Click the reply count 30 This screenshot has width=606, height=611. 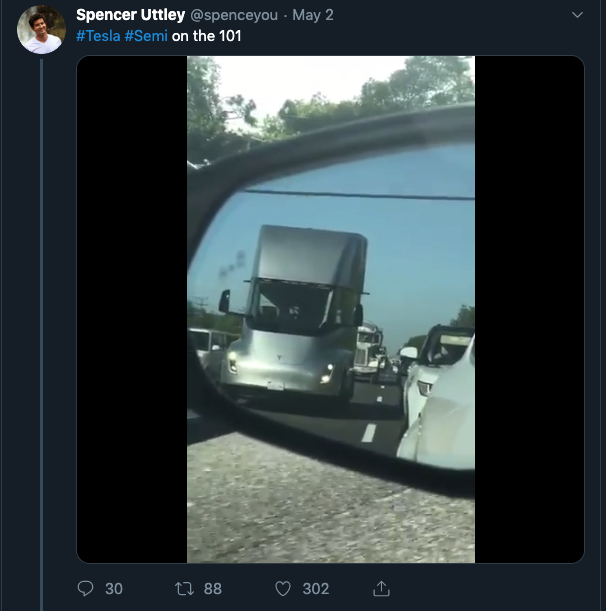coord(114,589)
